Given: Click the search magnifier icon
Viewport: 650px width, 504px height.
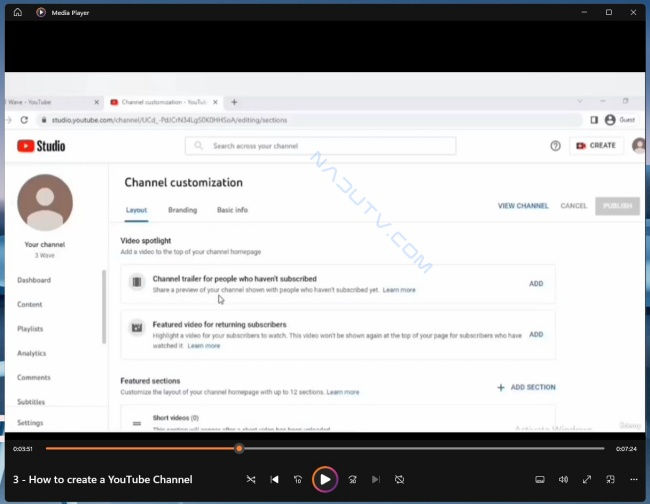Looking at the screenshot, I should (199, 145).
